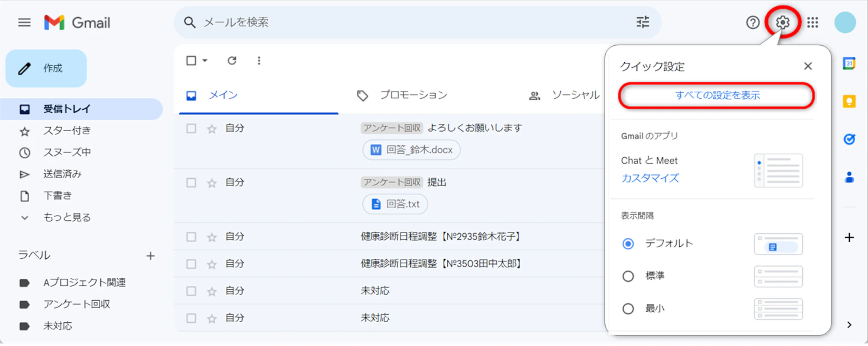
Task: Switch to the プロモーション tab
Action: (x=413, y=95)
